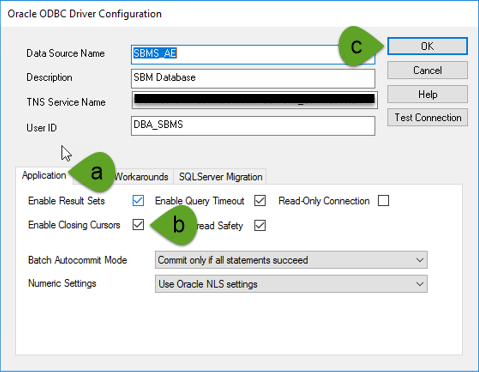Click the Cancel button
The width and height of the screenshot is (479, 372).
click(427, 70)
